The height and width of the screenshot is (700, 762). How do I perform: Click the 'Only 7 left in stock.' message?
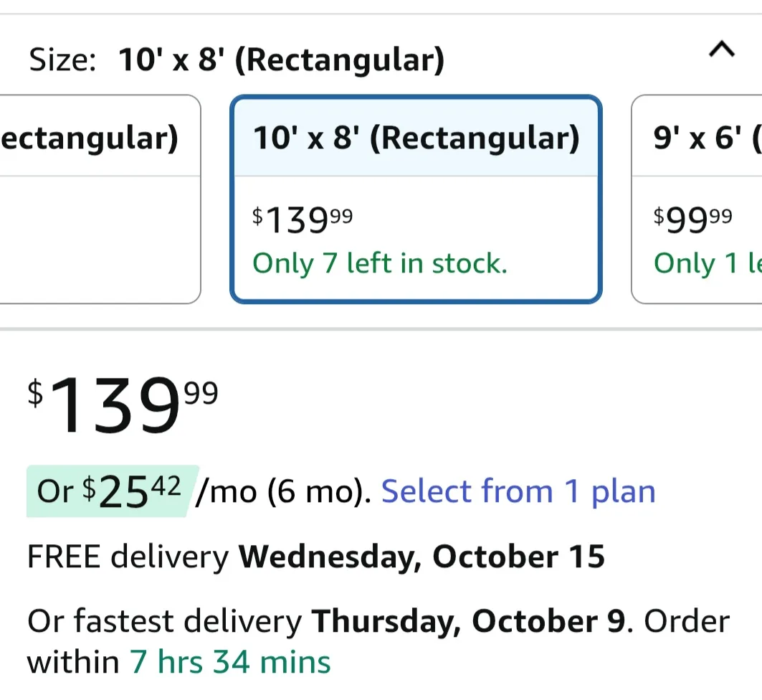(x=380, y=264)
